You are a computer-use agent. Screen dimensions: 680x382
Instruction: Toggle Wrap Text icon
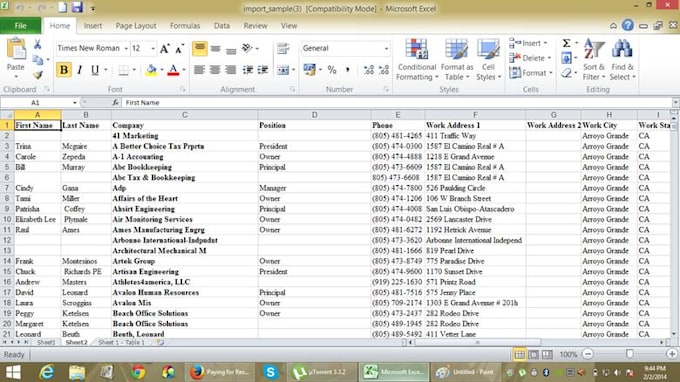[x=283, y=48]
